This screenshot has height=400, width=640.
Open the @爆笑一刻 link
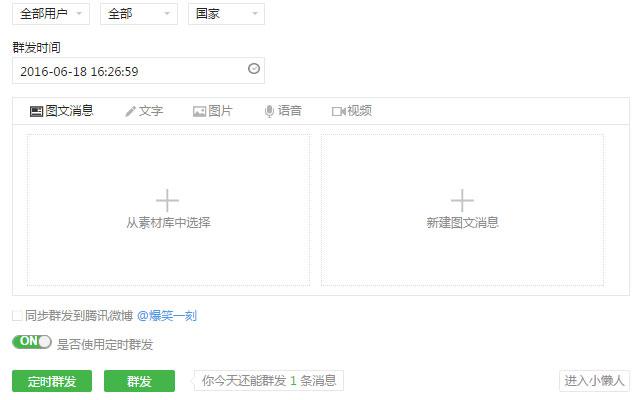point(166,316)
